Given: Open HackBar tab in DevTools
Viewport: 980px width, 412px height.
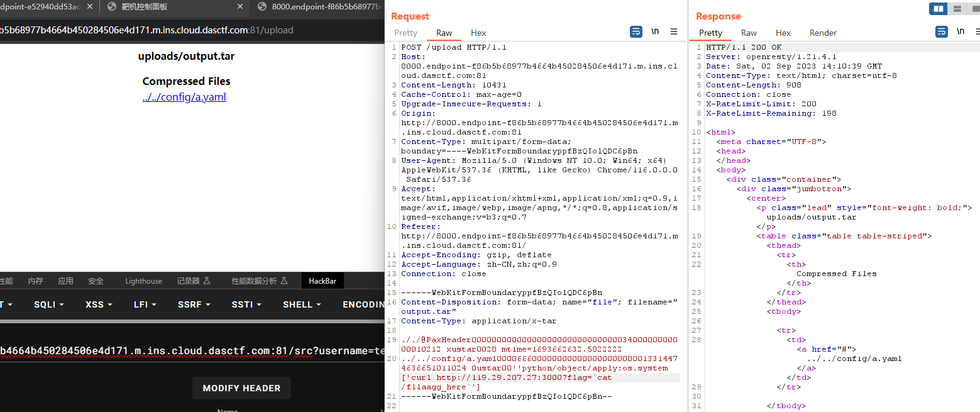Looking at the screenshot, I should pos(322,281).
